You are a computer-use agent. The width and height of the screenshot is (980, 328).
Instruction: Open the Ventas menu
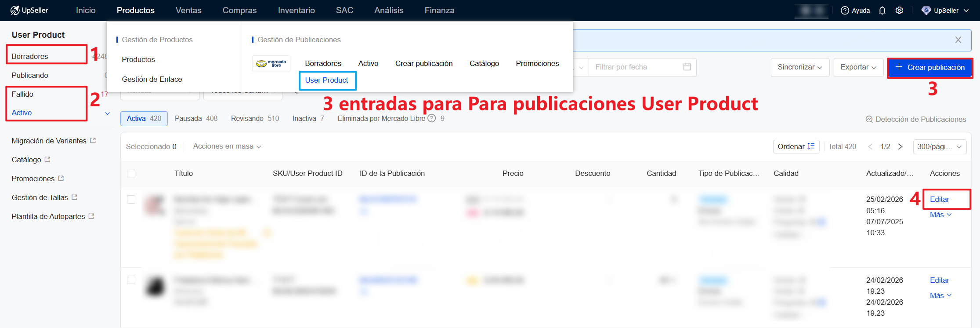click(x=188, y=10)
